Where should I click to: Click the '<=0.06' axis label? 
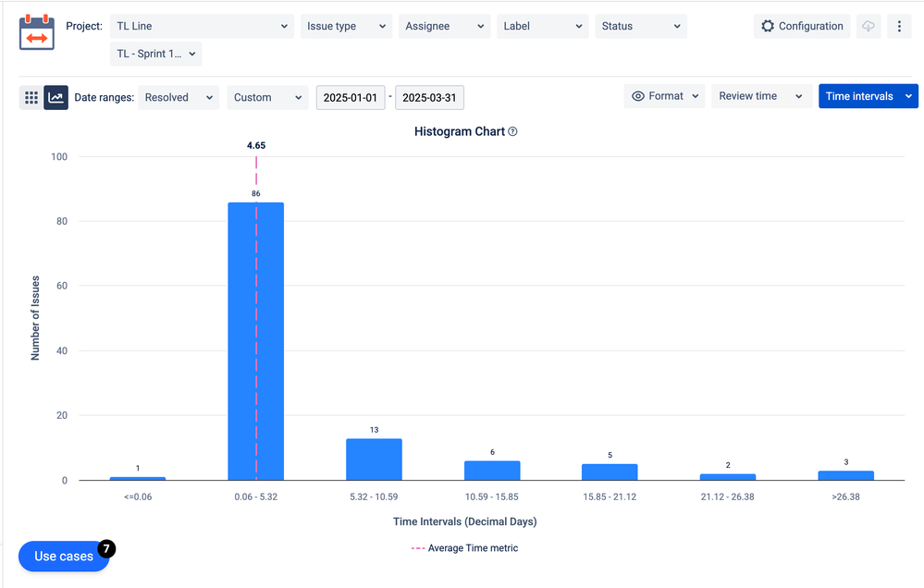click(138, 496)
